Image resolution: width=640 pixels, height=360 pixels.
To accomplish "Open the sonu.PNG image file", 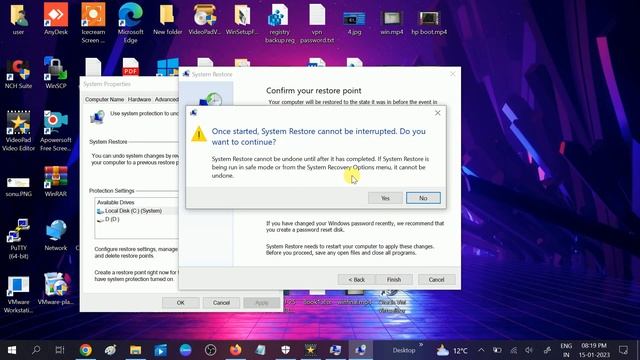I will [18, 187].
